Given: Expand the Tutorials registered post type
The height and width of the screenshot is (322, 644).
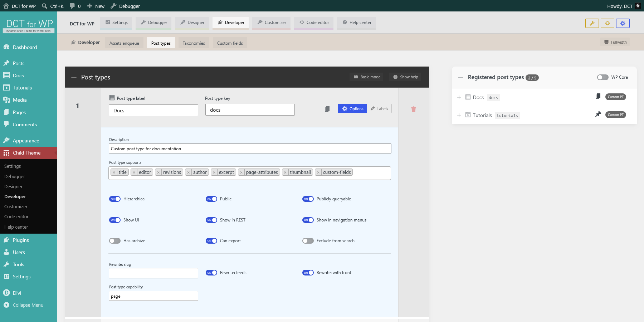Looking at the screenshot, I should (459, 115).
